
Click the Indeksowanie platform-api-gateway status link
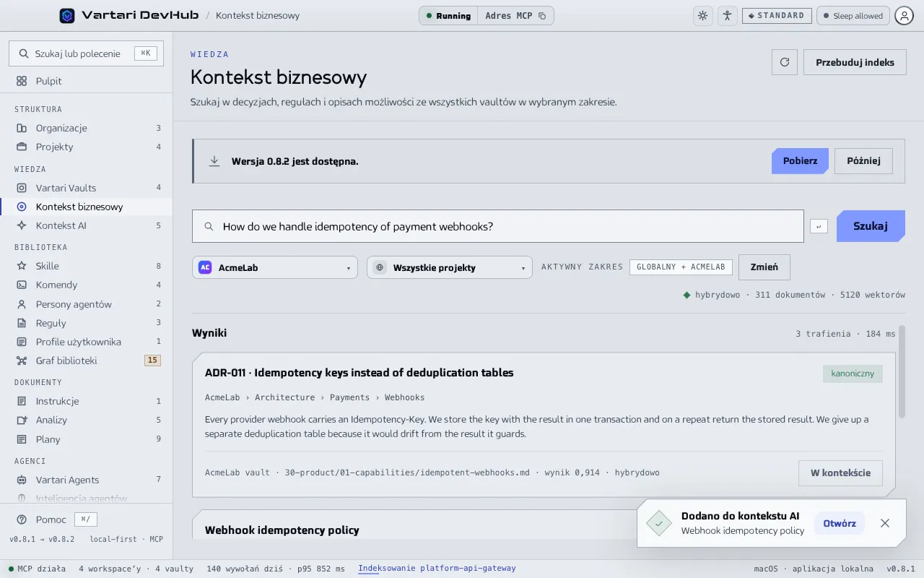(437, 569)
